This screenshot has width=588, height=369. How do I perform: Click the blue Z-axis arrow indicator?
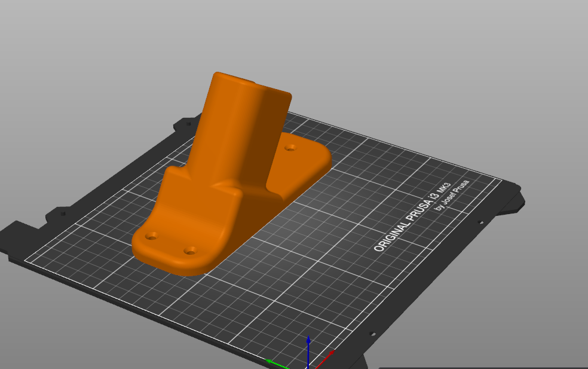point(308,347)
